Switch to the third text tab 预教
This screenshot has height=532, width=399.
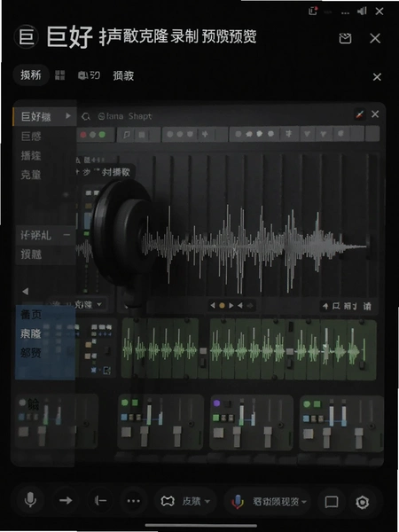click(123, 75)
